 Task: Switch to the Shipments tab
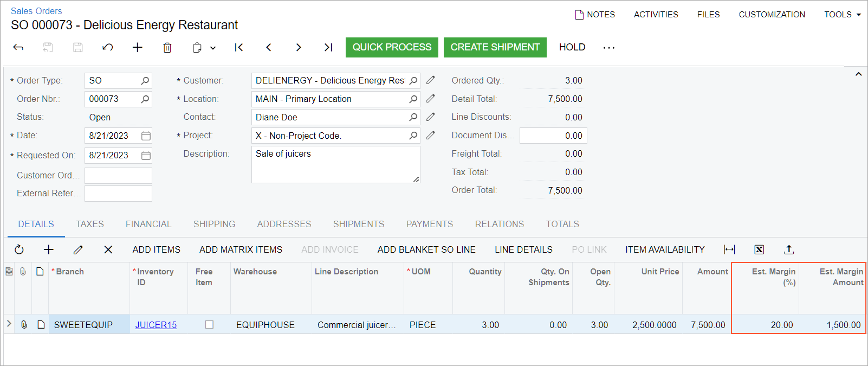click(359, 224)
